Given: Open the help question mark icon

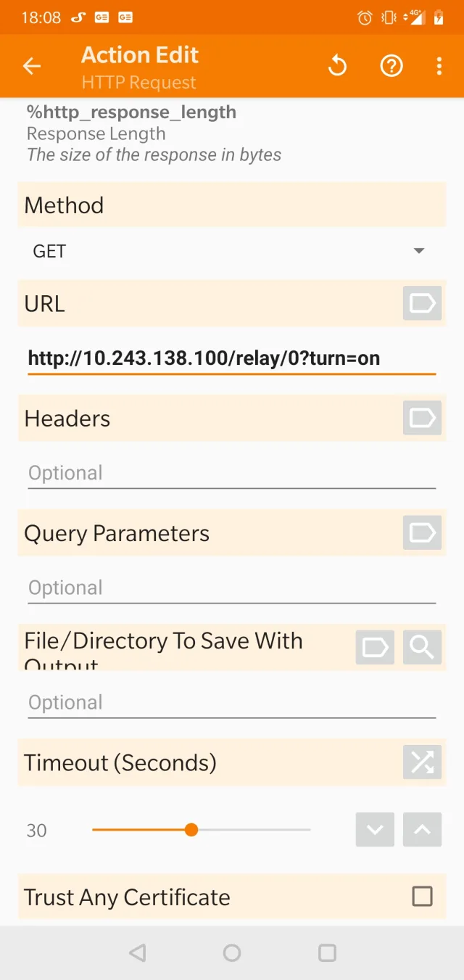Looking at the screenshot, I should (x=391, y=65).
